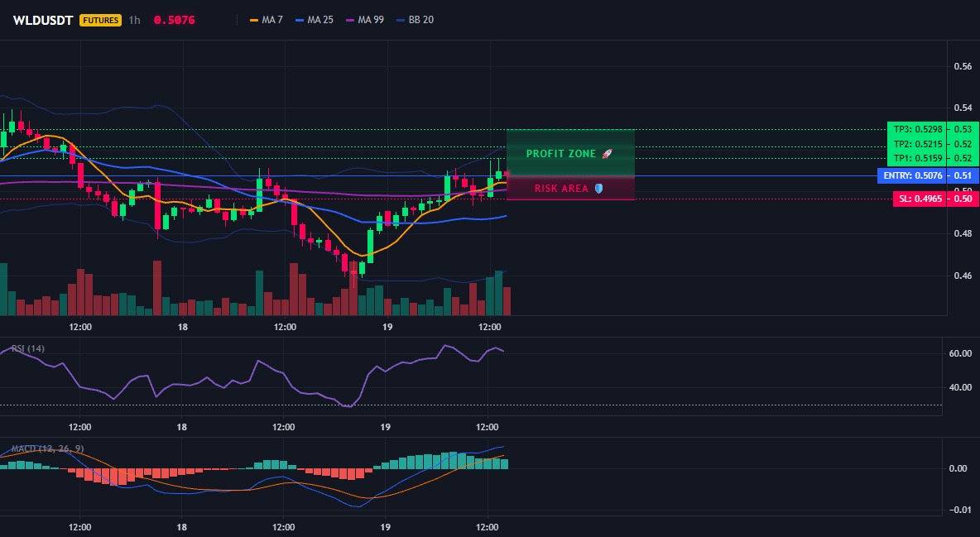Click the 0.54 price axis label
The height and width of the screenshot is (537, 980).
coord(963,108)
